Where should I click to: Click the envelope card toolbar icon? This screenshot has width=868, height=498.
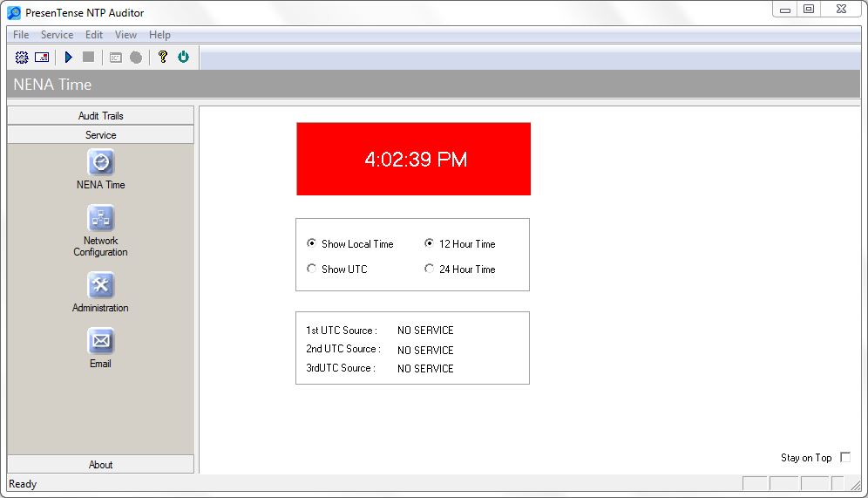pyautogui.click(x=42, y=57)
